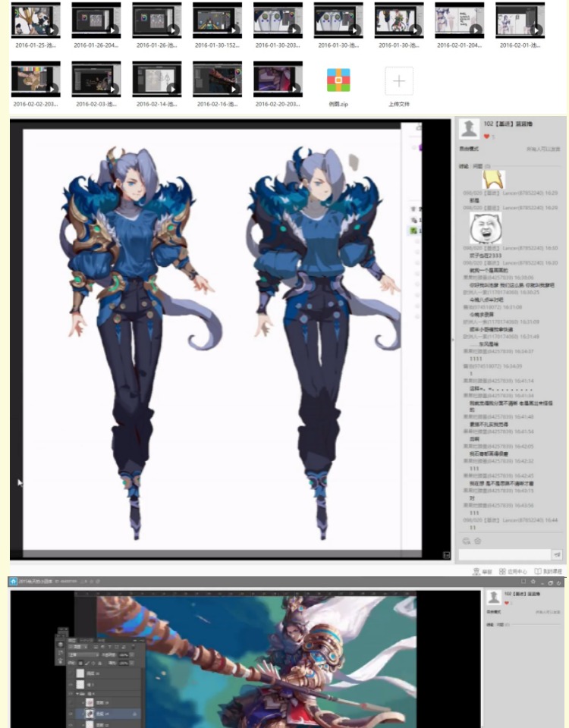Viewport: 569px width, 728px height.
Task: Toggle visibility eye of highlighted Photoshop layer
Action: 71,714
